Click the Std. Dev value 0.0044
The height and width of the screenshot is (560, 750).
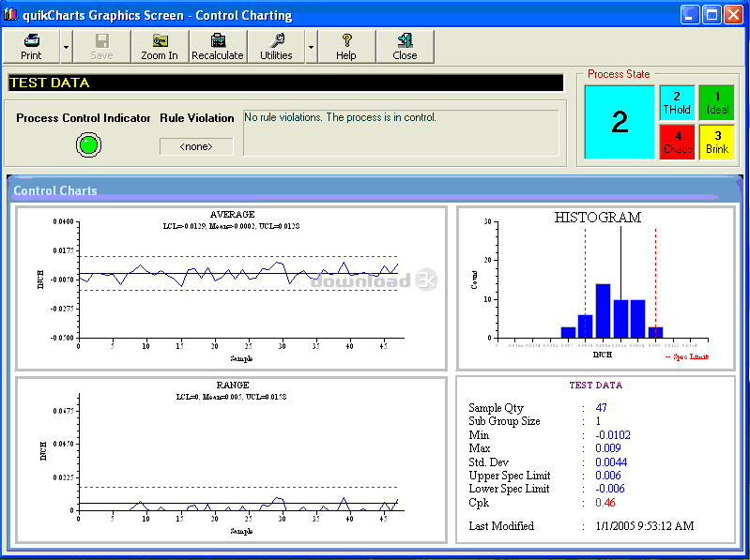pyautogui.click(x=611, y=462)
